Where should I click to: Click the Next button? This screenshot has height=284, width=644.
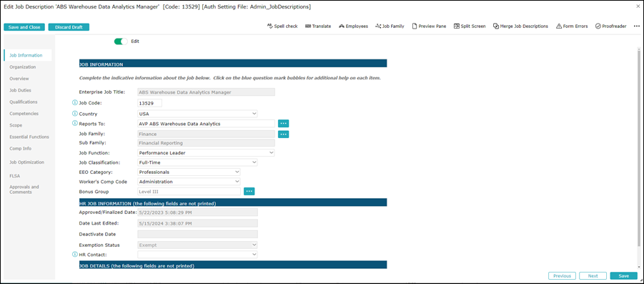tap(593, 276)
